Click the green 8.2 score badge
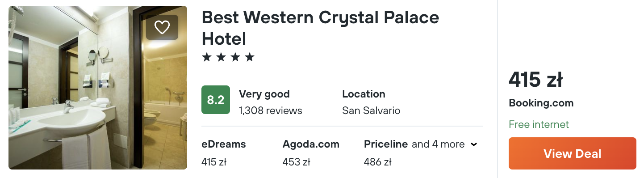644x178 pixels. click(x=216, y=100)
